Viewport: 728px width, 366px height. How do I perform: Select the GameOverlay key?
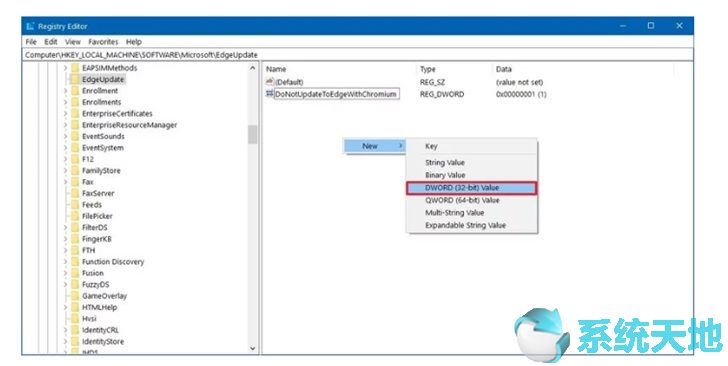pyautogui.click(x=104, y=296)
